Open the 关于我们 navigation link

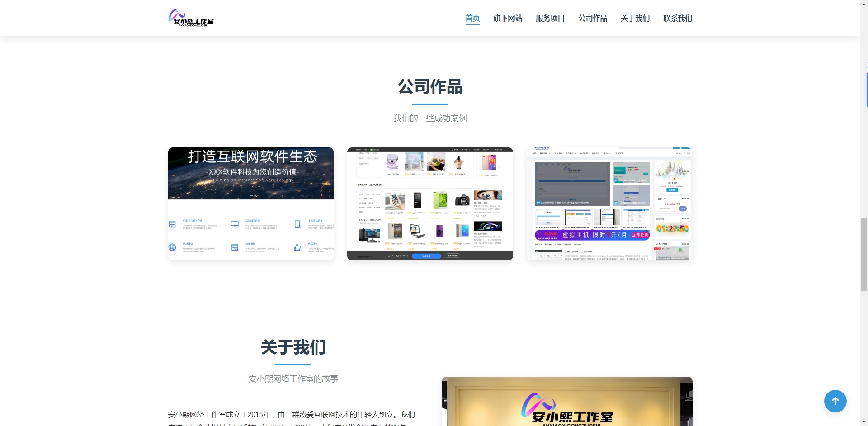635,18
